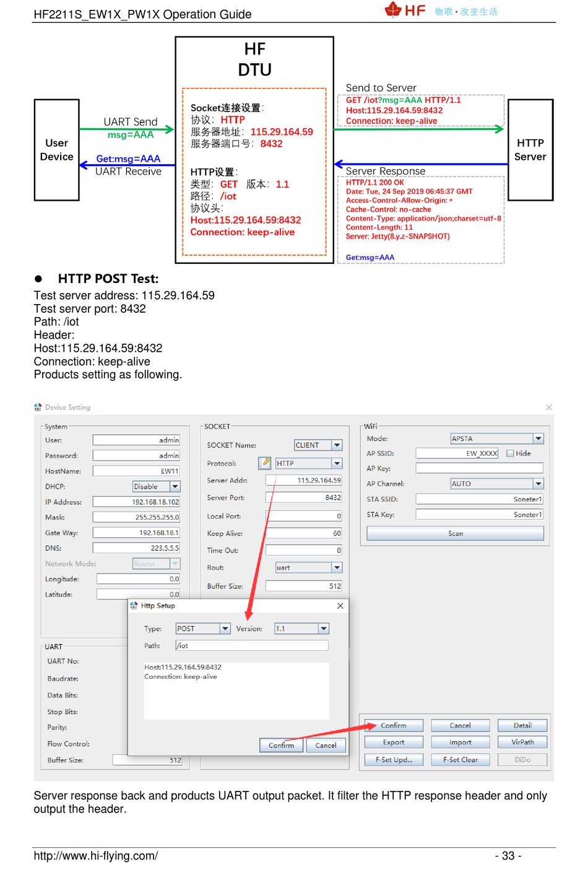
Task: Open the hi-flying.com footer link
Action: tap(96, 856)
